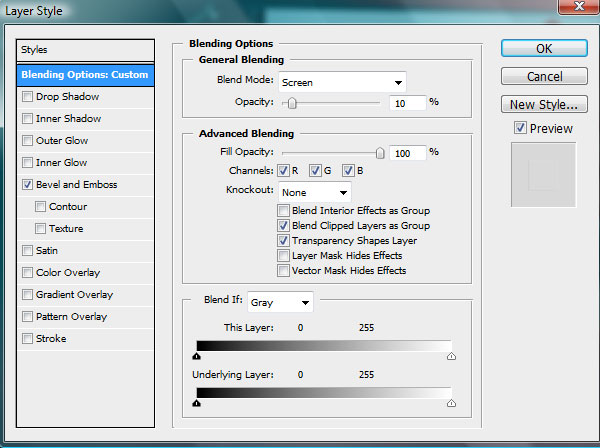
Task: Toggle the B channel checkbox
Action: [348, 171]
